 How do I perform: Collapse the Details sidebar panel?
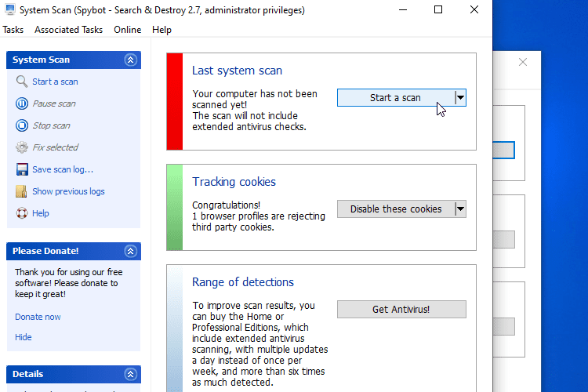(x=130, y=374)
